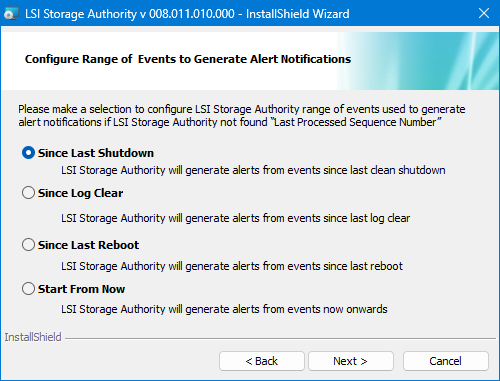Click the 'since last reboot' description line
The width and height of the screenshot is (500, 381).
[x=232, y=266]
